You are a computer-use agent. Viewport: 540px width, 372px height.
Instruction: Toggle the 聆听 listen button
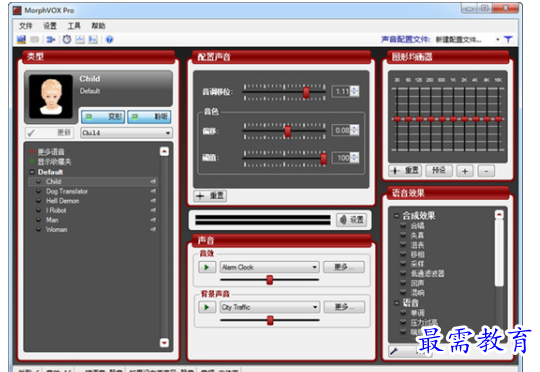coord(149,117)
